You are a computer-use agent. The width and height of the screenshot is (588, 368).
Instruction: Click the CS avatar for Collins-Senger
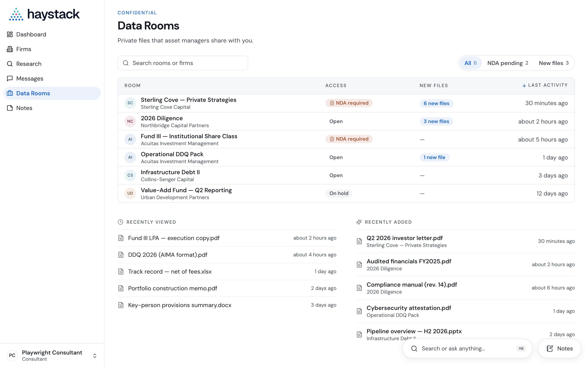pyautogui.click(x=130, y=175)
